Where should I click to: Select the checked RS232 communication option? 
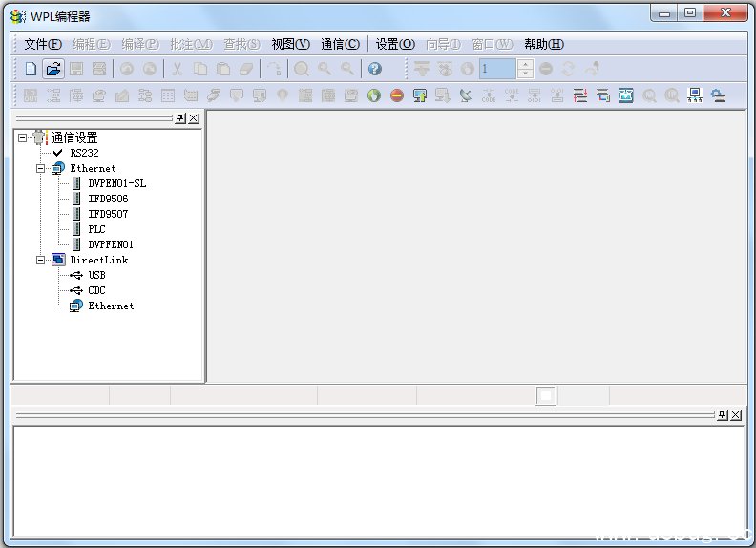coord(83,153)
